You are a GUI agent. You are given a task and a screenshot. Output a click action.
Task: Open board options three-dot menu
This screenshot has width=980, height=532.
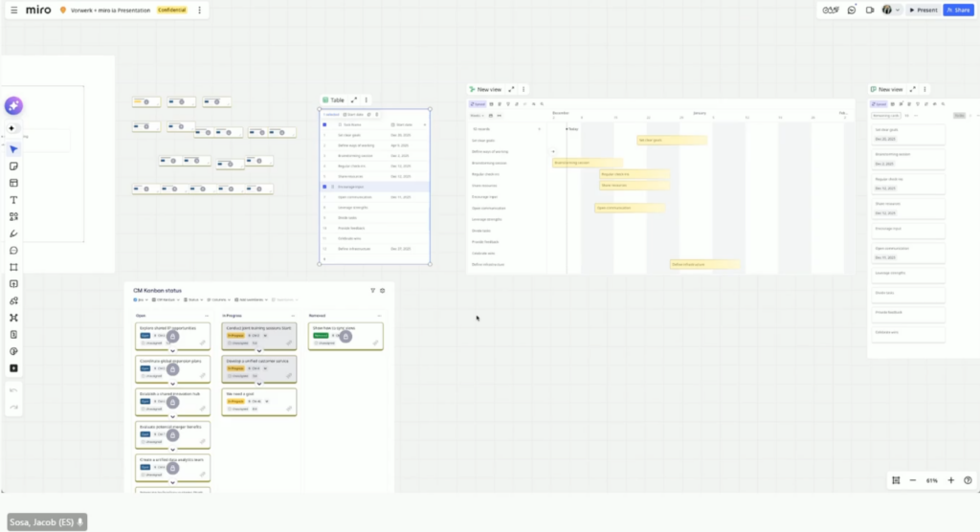coord(199,10)
